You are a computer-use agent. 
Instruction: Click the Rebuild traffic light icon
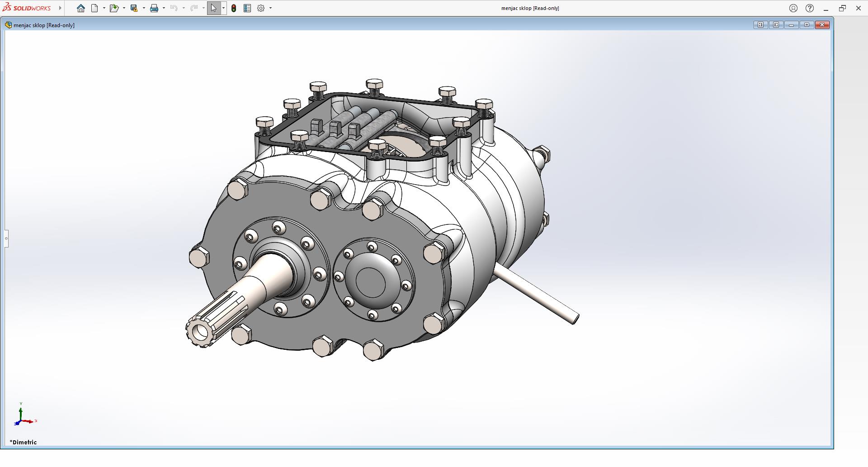coord(234,8)
